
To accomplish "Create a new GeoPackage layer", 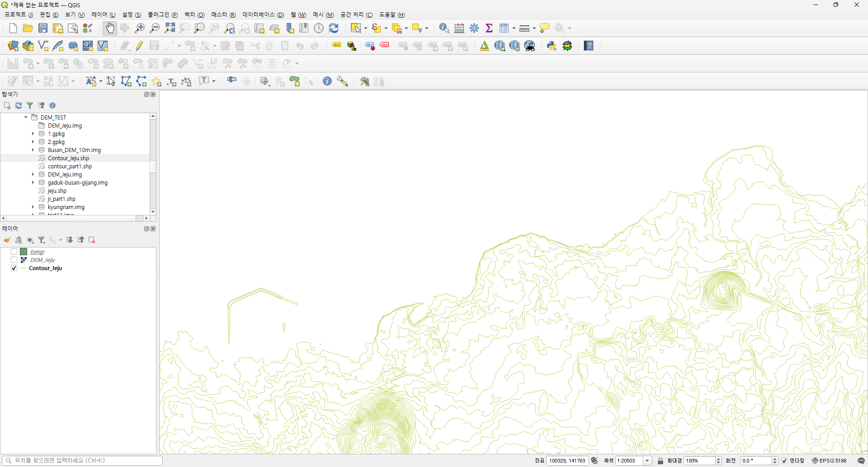I will [x=28, y=46].
